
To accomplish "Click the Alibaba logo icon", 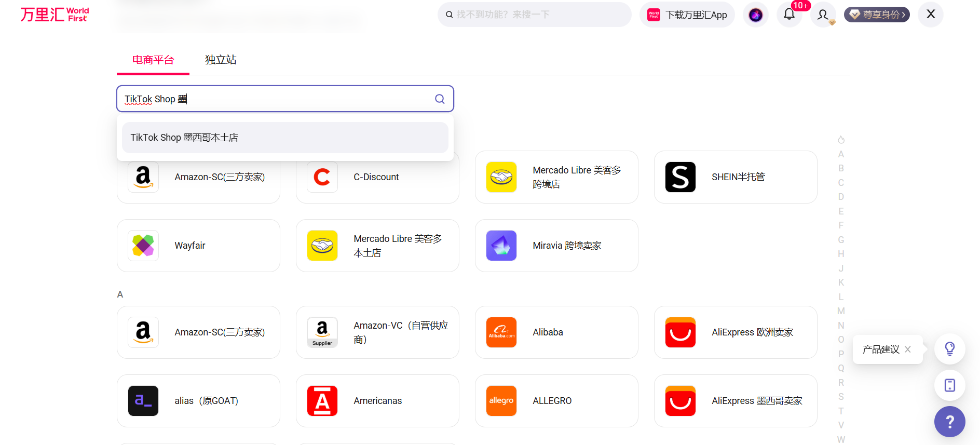I will (x=501, y=332).
